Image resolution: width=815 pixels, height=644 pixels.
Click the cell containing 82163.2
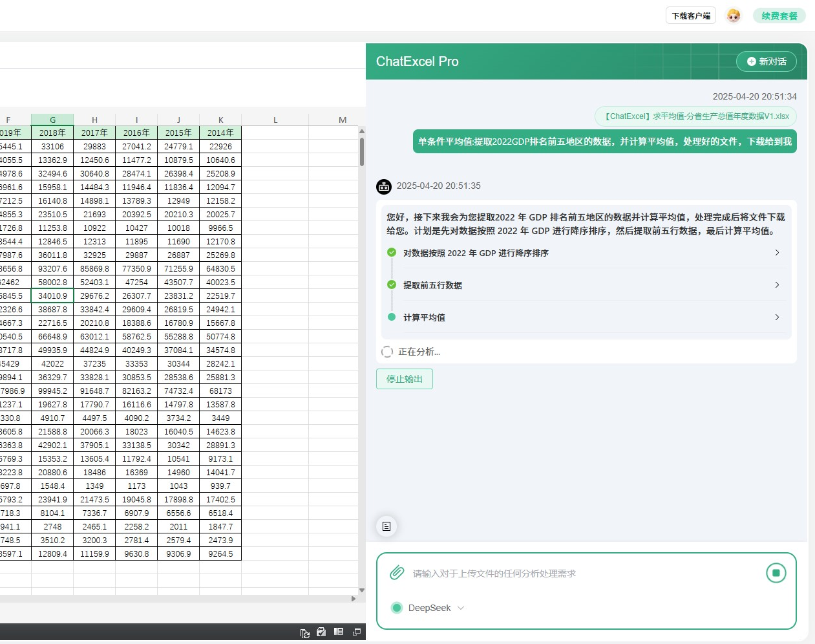click(x=136, y=391)
